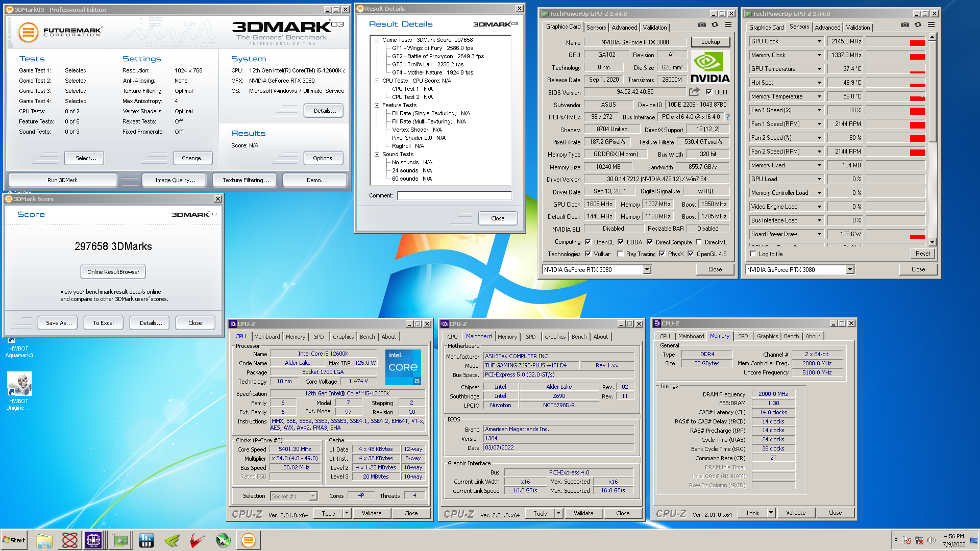Click red atom-shaped taskbar icon

point(70,540)
